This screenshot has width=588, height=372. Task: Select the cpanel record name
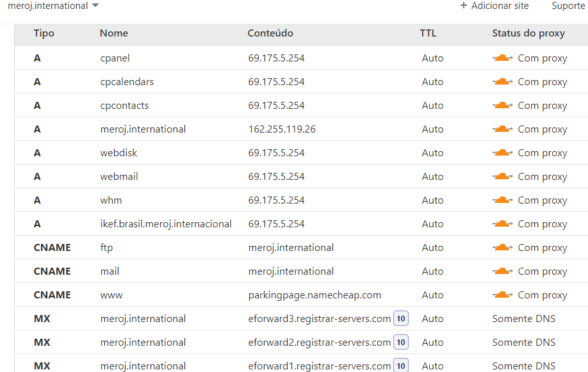point(115,58)
